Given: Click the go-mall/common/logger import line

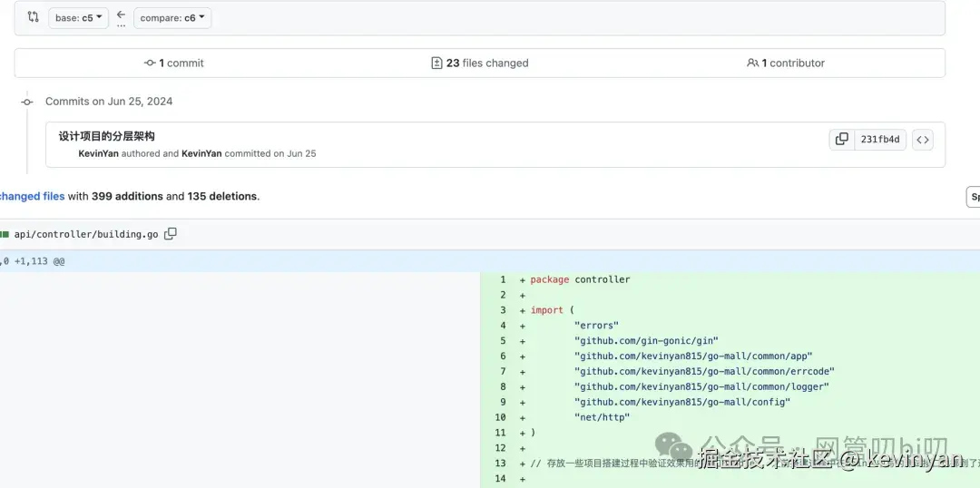Looking at the screenshot, I should [x=701, y=386].
